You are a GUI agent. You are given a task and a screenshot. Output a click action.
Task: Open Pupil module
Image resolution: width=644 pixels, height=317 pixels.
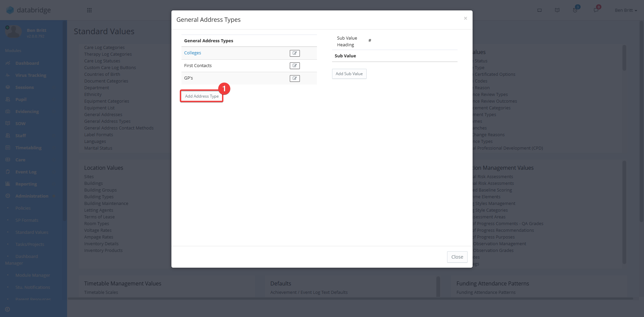(21, 99)
